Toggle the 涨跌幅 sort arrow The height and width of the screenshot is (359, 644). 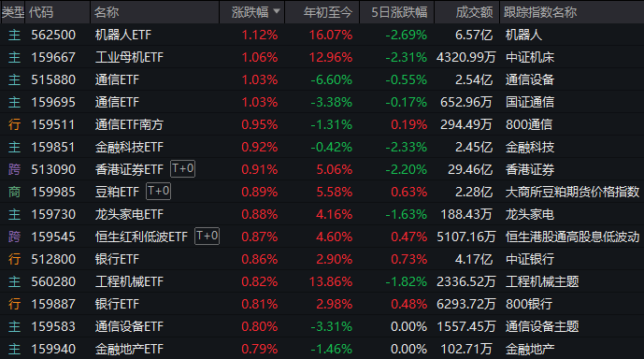pos(277,11)
